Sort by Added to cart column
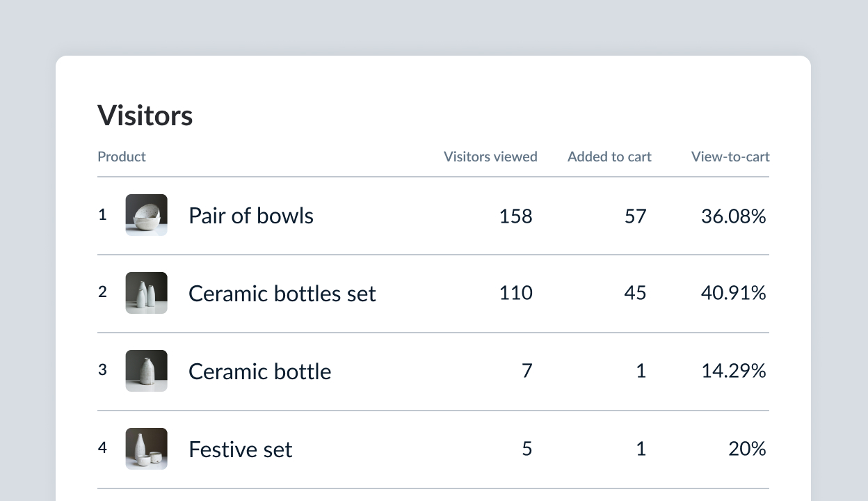This screenshot has width=868, height=501. (609, 157)
